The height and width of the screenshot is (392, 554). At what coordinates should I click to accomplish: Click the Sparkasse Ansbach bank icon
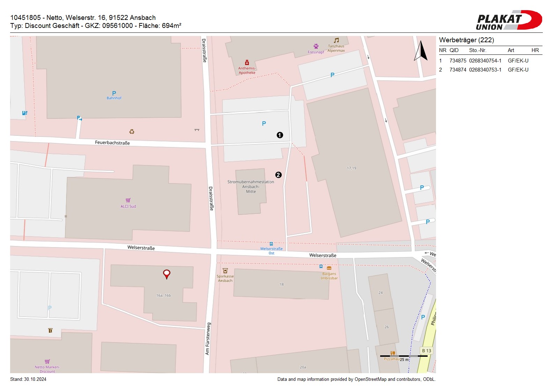click(x=225, y=271)
